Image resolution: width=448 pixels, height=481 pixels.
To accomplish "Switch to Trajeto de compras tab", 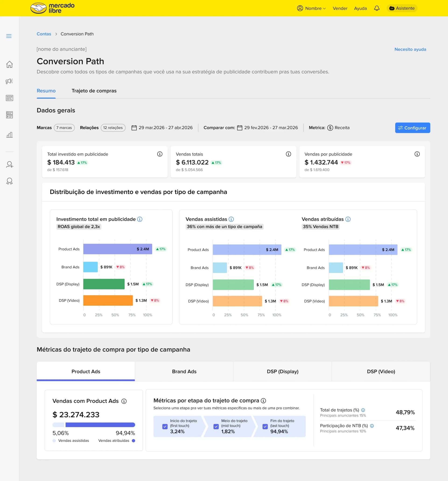I will tap(94, 91).
